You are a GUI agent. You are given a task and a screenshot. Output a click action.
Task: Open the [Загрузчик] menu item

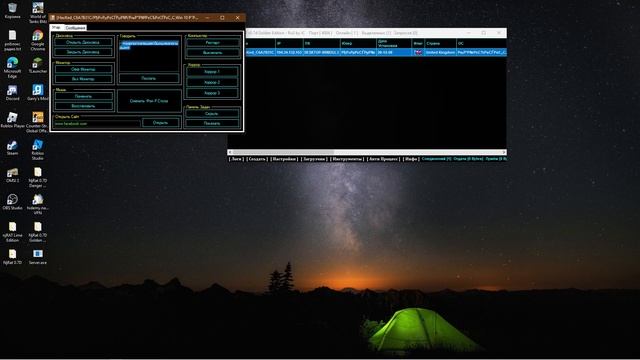point(314,159)
